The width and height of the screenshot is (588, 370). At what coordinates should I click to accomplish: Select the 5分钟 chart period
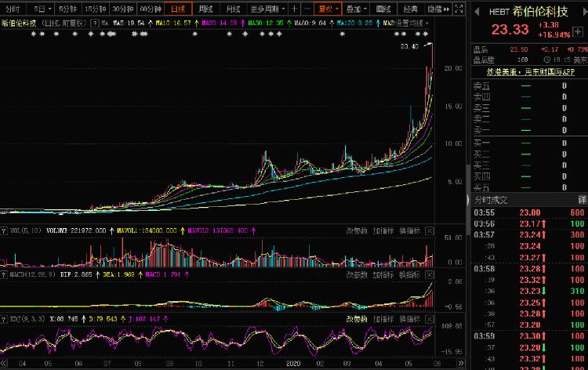[x=68, y=9]
